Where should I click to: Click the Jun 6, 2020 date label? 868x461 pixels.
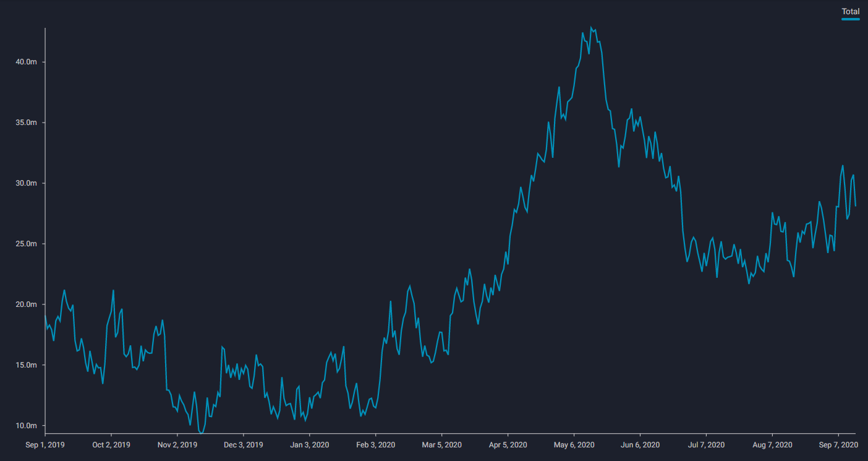coord(640,445)
